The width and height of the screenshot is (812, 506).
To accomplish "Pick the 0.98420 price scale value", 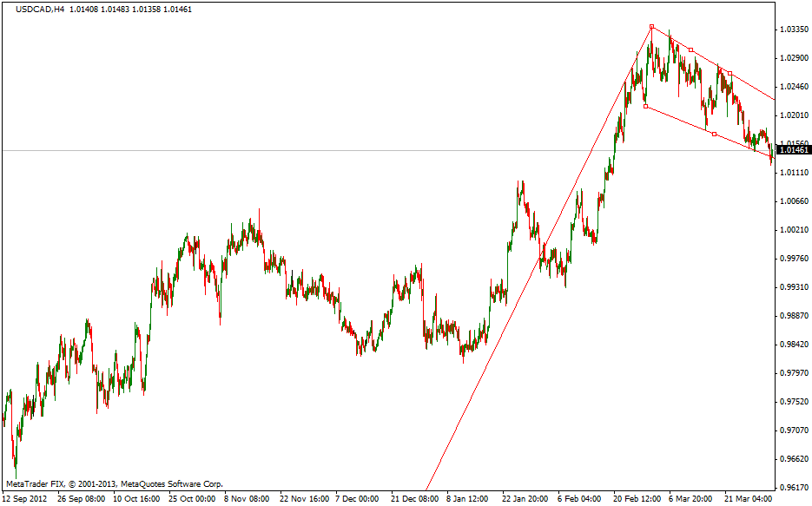I will (792, 345).
